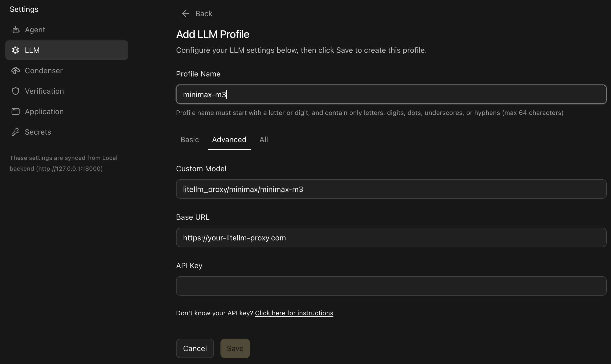
Task: Click the Configure your LLM settings description
Action: click(301, 50)
